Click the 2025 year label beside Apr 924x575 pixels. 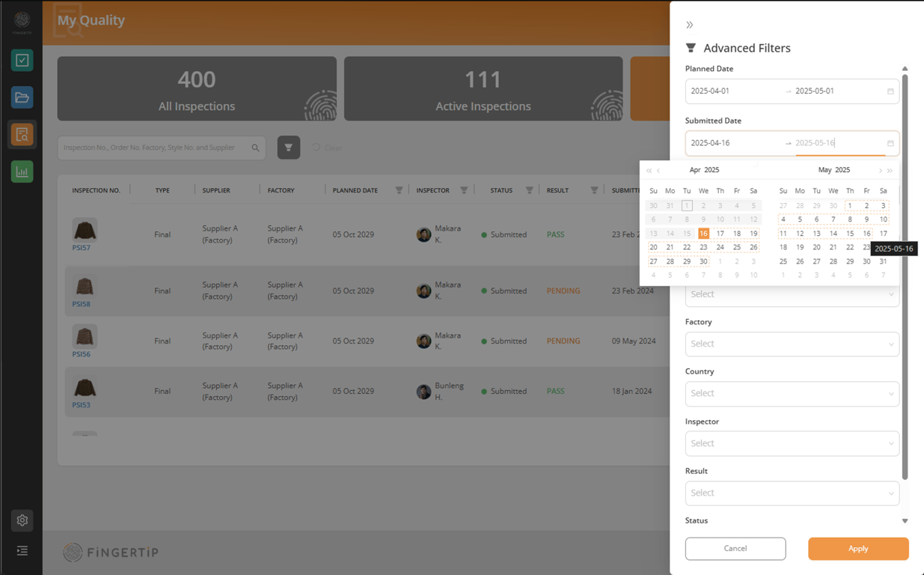coord(712,170)
